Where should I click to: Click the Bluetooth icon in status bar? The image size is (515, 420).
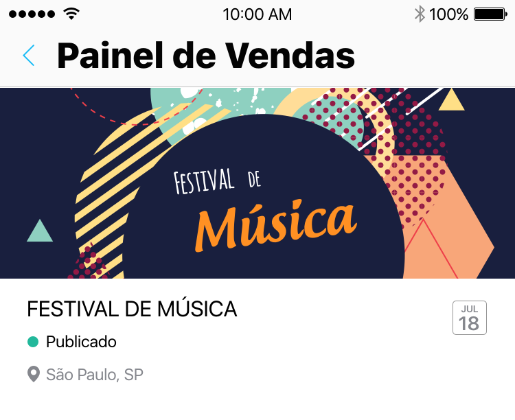tap(419, 14)
